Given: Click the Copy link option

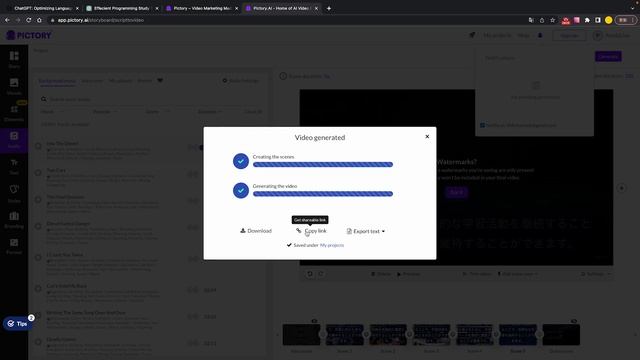Looking at the screenshot, I should pos(311,231).
